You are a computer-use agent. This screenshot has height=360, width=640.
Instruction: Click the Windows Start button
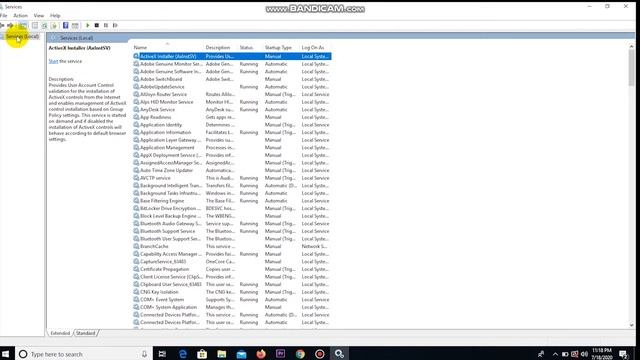point(5,354)
